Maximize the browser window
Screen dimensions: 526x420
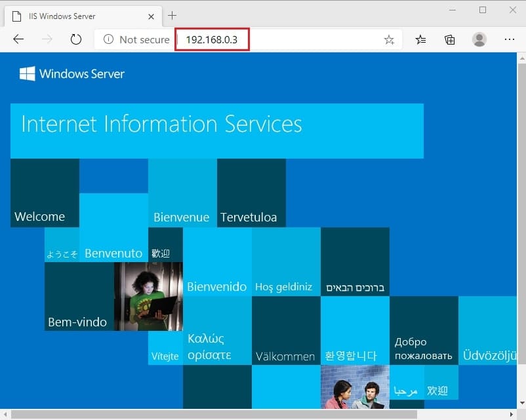[x=483, y=10]
